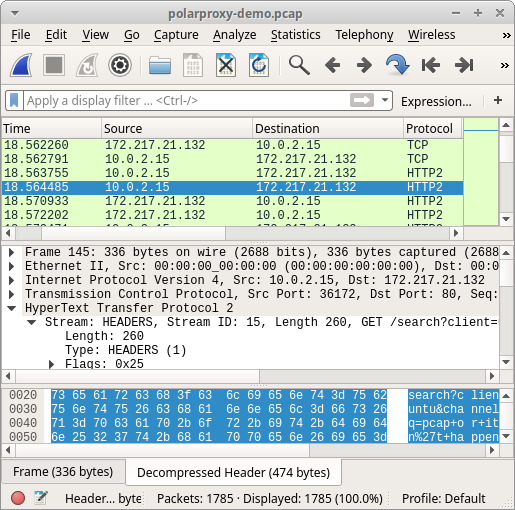Open the Statistics menu

[295, 35]
